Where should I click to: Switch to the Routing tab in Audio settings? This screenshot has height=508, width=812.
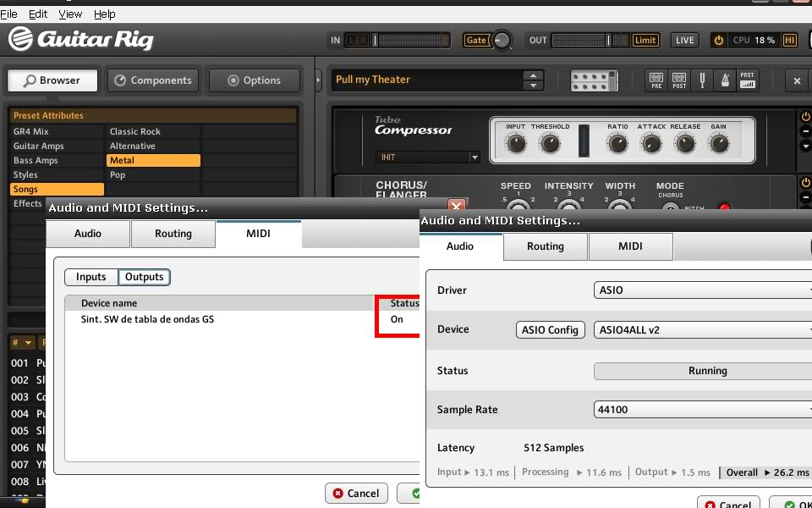(545, 246)
